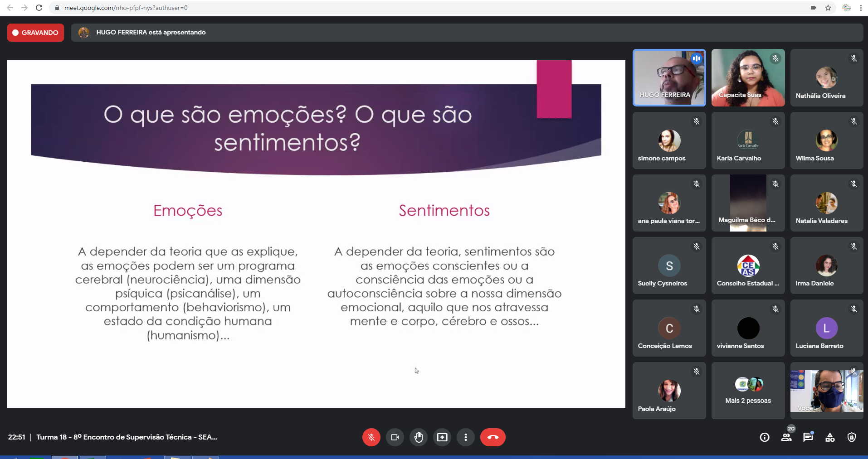Reload the Google Meet page
This screenshot has width=868, height=459.
(39, 8)
